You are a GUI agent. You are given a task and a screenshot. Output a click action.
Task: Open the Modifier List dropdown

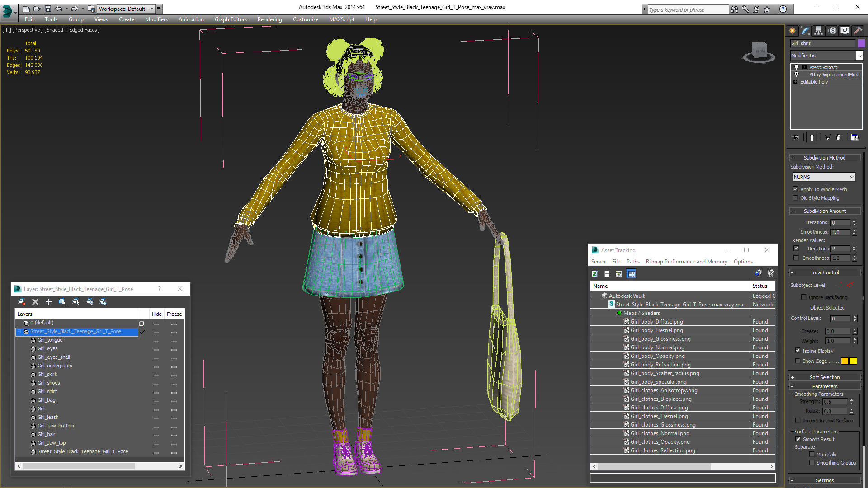pyautogui.click(x=859, y=56)
